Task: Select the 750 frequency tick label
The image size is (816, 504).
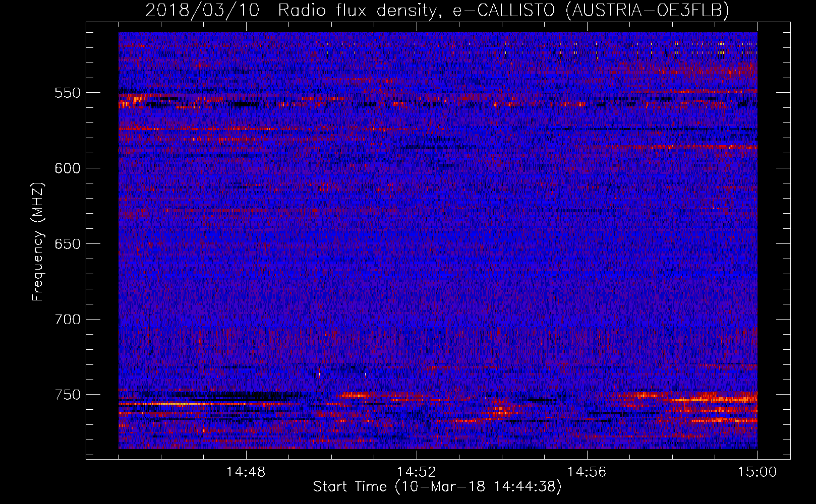Action: tap(68, 395)
